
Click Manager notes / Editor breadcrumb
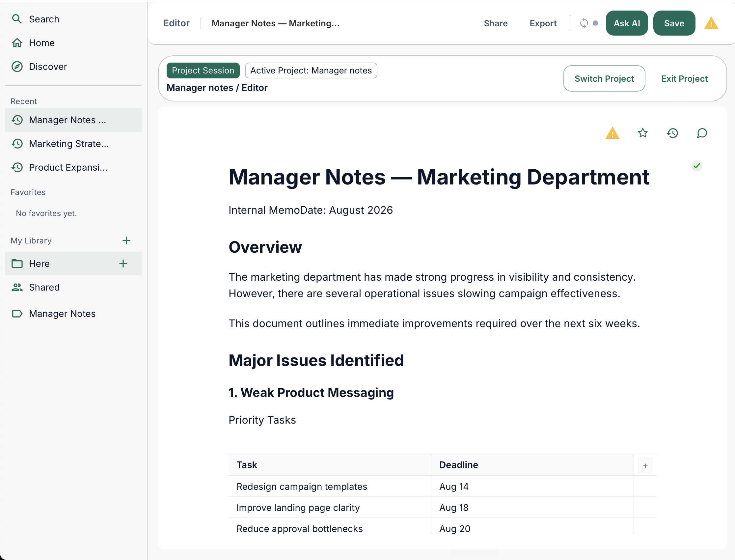click(217, 87)
